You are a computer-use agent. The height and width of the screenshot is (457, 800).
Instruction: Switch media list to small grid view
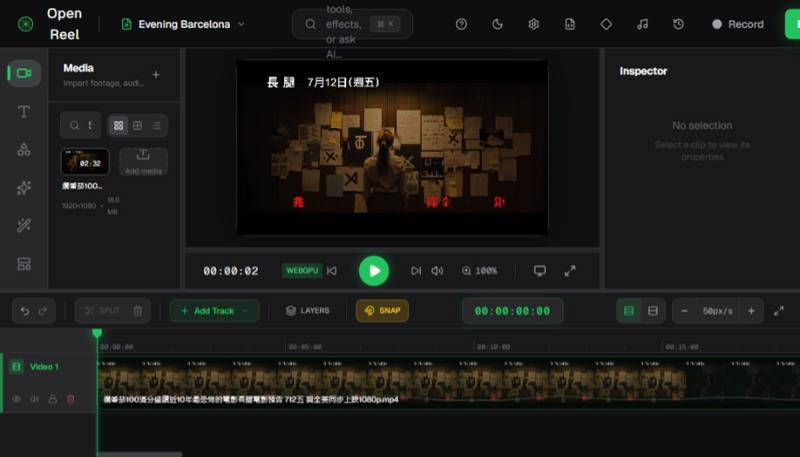coord(138,125)
